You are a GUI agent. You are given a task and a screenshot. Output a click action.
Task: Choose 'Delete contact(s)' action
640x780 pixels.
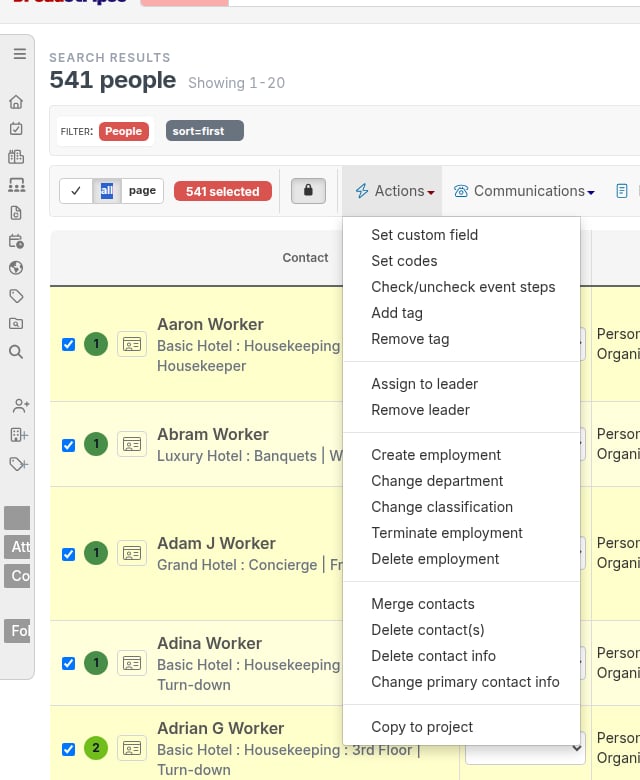point(428,630)
